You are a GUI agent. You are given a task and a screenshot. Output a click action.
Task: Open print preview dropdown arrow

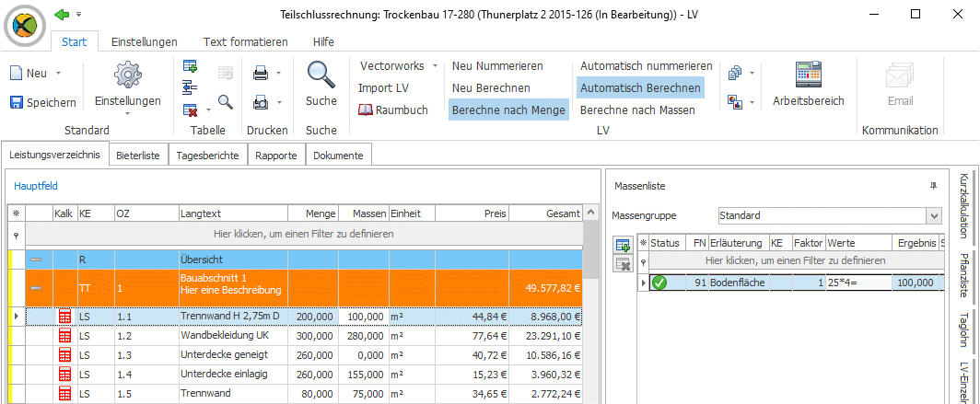pyautogui.click(x=278, y=102)
